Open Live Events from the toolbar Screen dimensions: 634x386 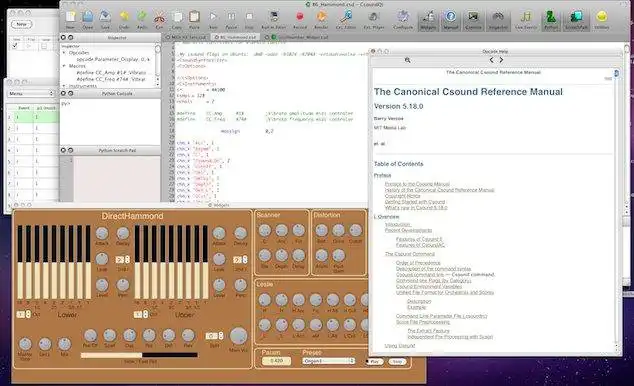click(526, 19)
